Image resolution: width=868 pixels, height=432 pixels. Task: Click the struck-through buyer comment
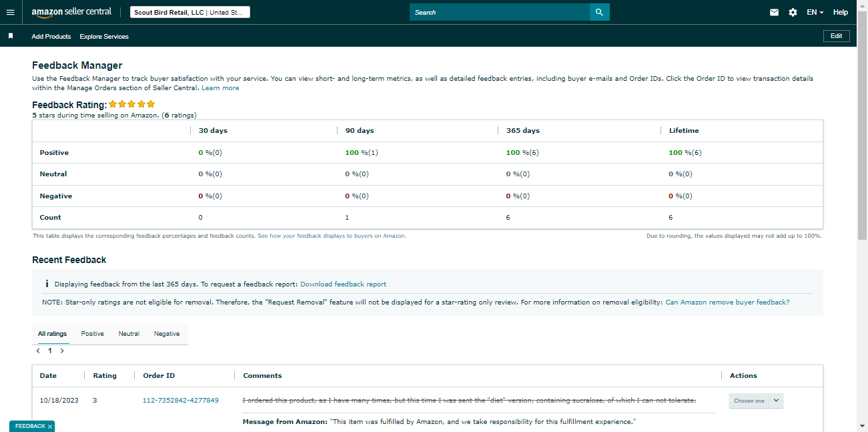[469, 401]
